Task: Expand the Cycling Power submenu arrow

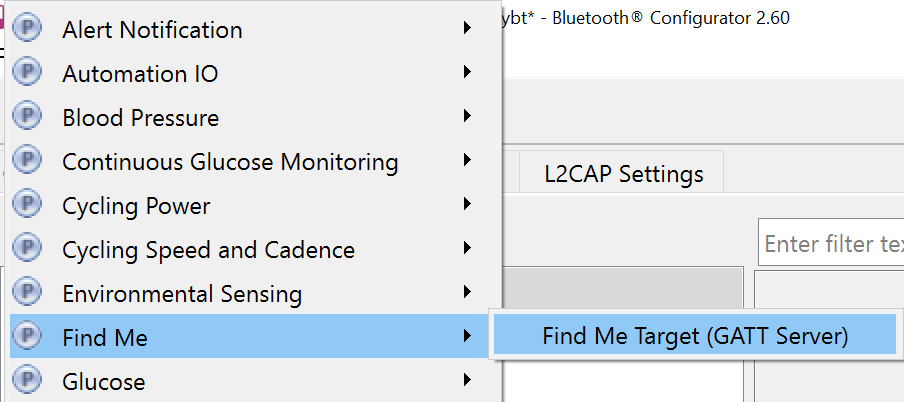Action: (468, 204)
